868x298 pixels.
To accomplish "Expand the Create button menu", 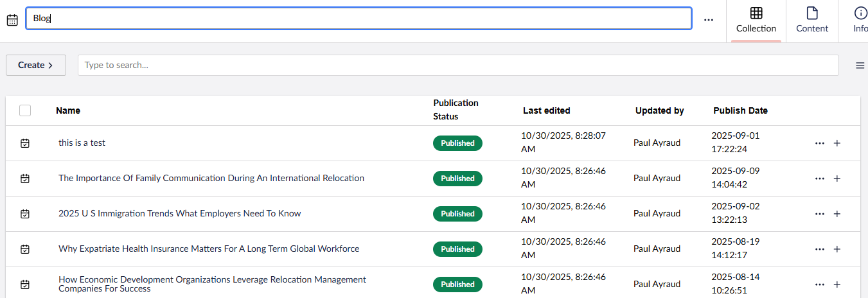I will click(36, 65).
